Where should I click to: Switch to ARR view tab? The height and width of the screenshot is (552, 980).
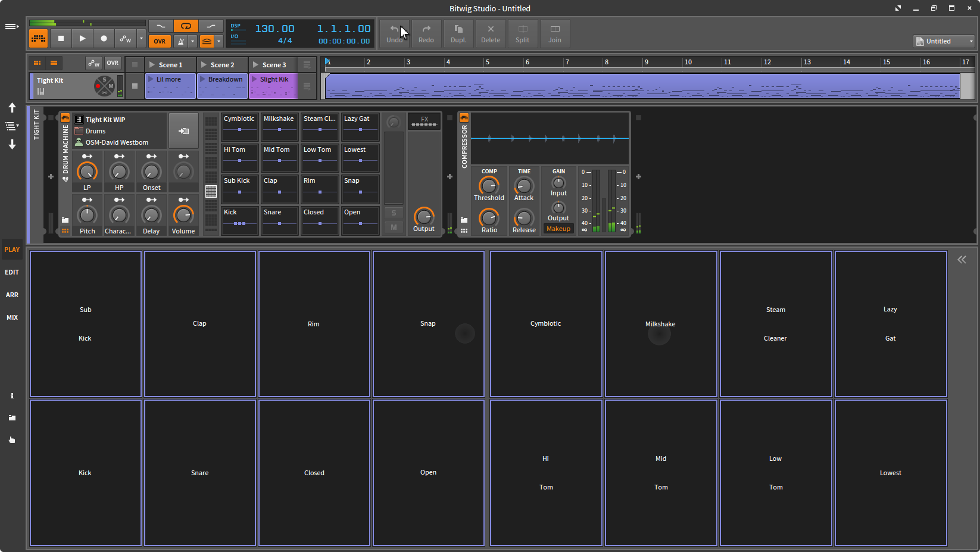(12, 295)
